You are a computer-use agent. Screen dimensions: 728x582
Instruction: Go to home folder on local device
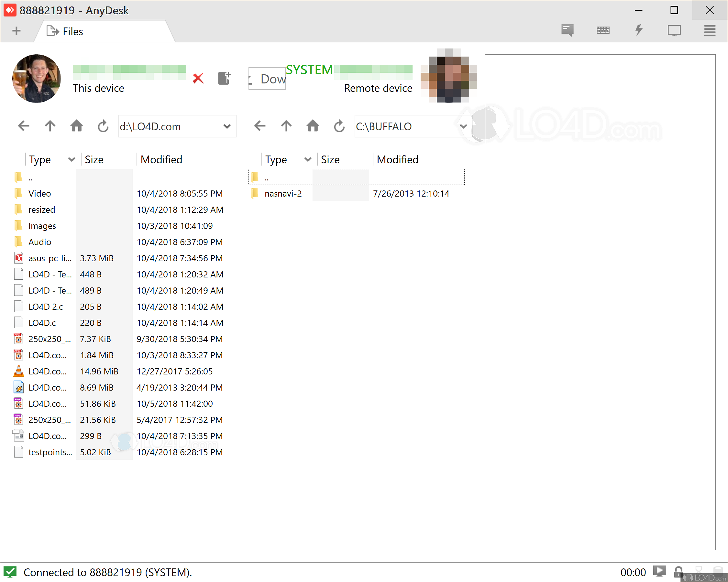click(77, 126)
